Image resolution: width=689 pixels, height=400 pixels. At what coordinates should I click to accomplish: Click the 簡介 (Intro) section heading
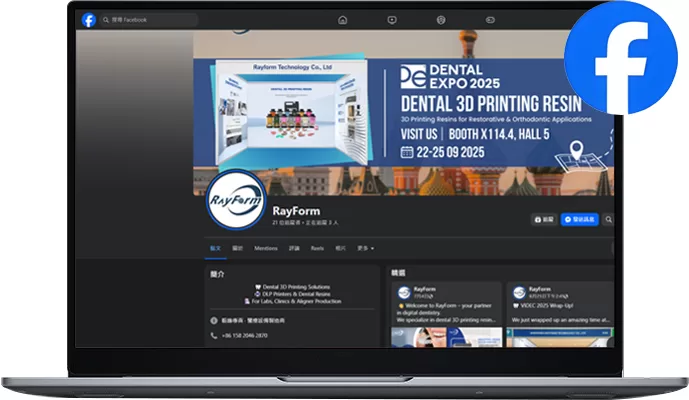coord(218,274)
